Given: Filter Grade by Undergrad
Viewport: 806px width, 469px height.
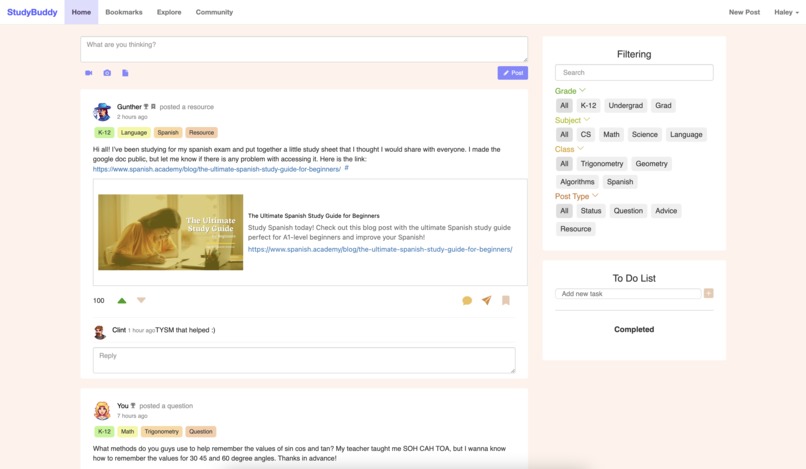Looking at the screenshot, I should (626, 105).
